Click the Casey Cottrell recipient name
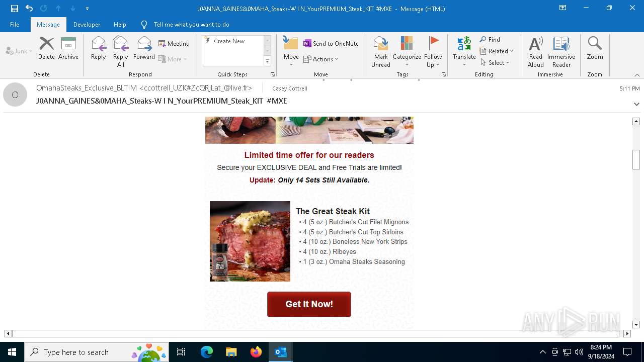Screen dimensions: 644x362 (290, 88)
